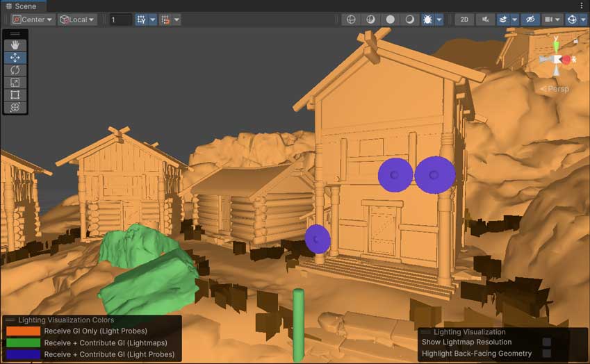The height and width of the screenshot is (364, 590).
Task: Select the Hand view tool
Action: (x=15, y=45)
